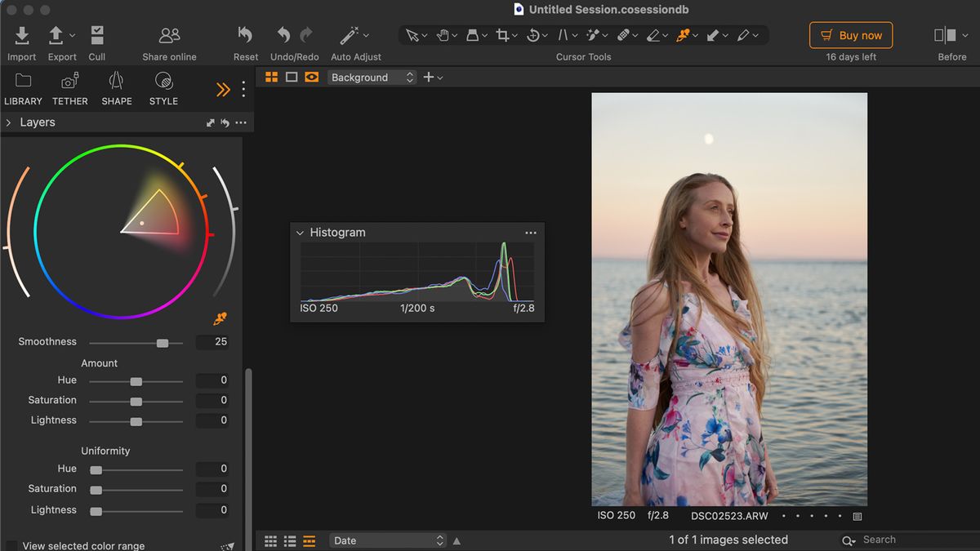
Task: Switch viewer to multi-view grid mode
Action: tap(270, 77)
